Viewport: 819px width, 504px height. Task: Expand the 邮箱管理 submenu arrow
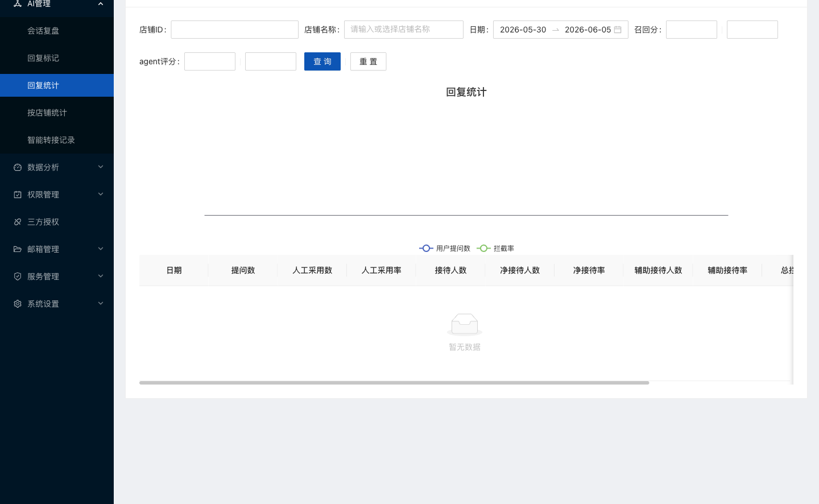101,249
